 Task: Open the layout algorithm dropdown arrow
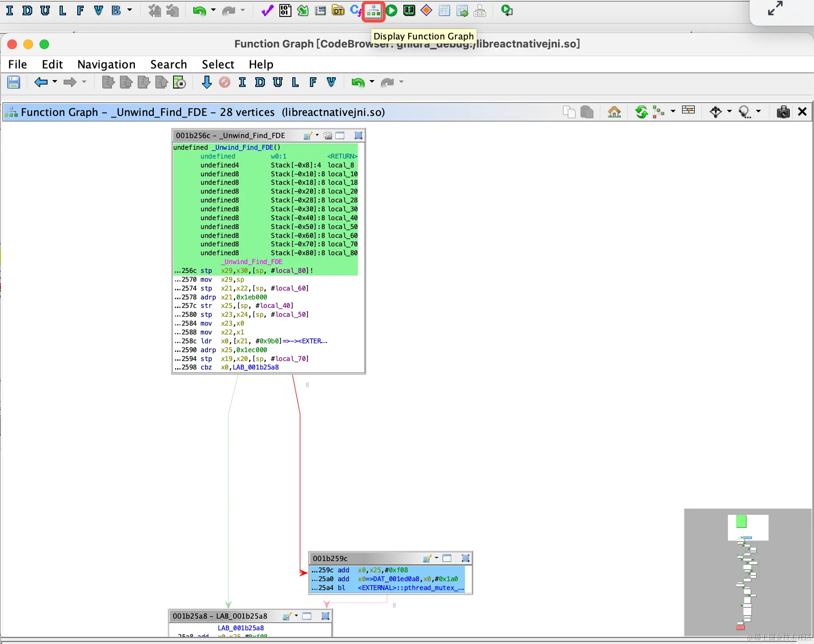tap(673, 111)
